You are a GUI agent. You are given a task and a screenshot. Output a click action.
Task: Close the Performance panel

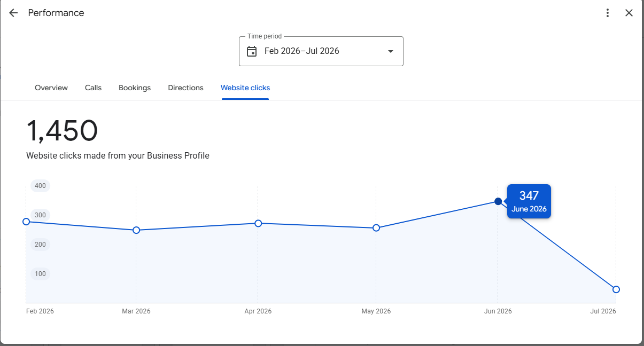point(629,13)
